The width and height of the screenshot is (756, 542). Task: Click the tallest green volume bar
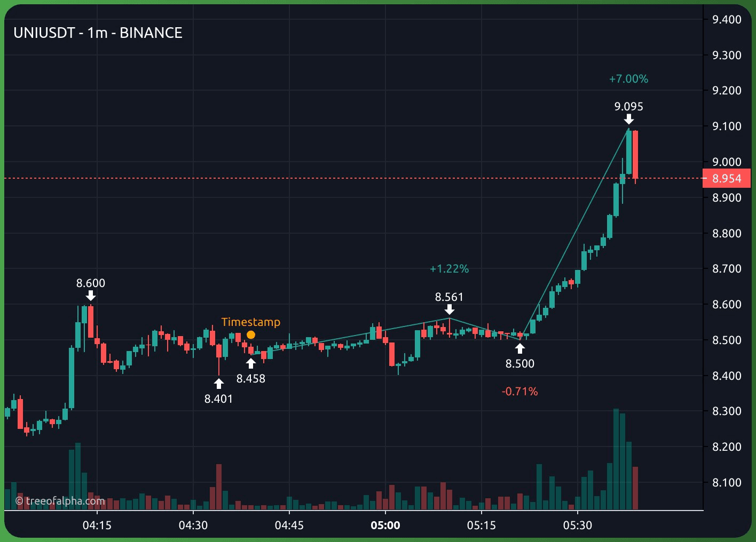(x=616, y=459)
